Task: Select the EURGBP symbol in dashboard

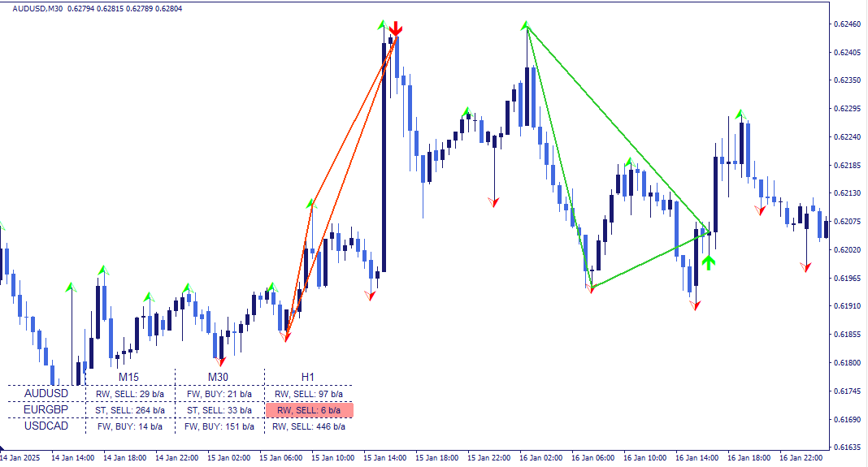Action: [46, 409]
